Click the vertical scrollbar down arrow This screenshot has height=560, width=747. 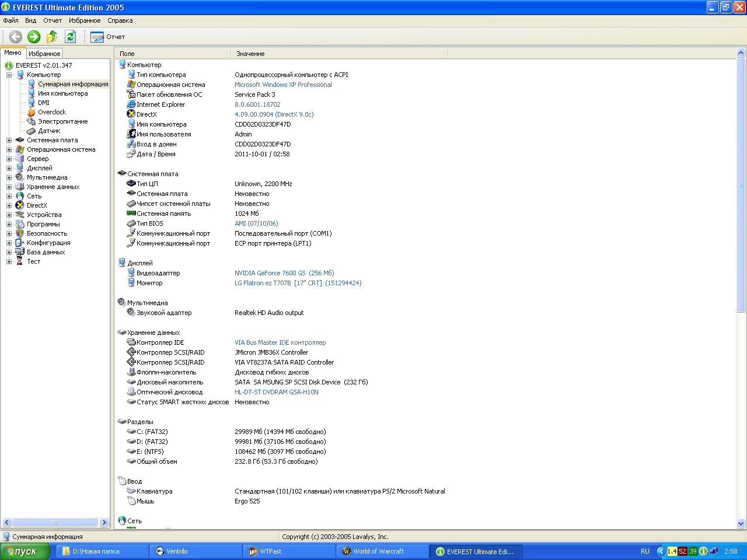(x=741, y=523)
